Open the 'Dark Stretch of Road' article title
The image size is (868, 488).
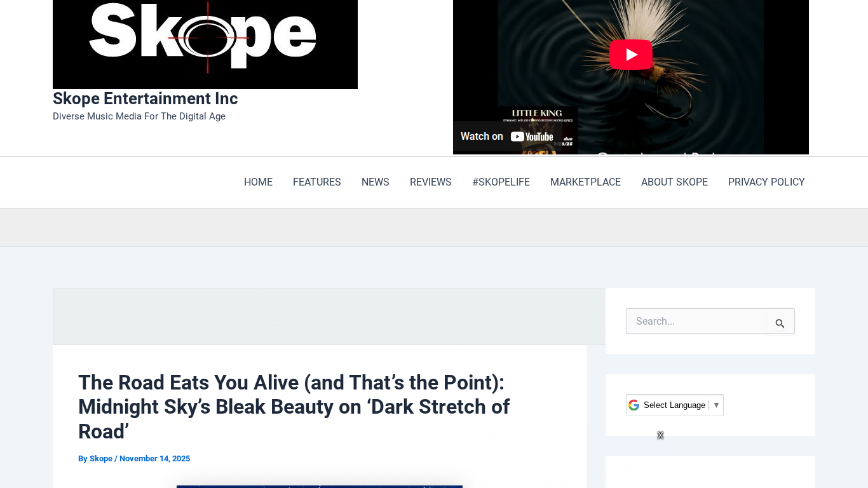(x=294, y=407)
